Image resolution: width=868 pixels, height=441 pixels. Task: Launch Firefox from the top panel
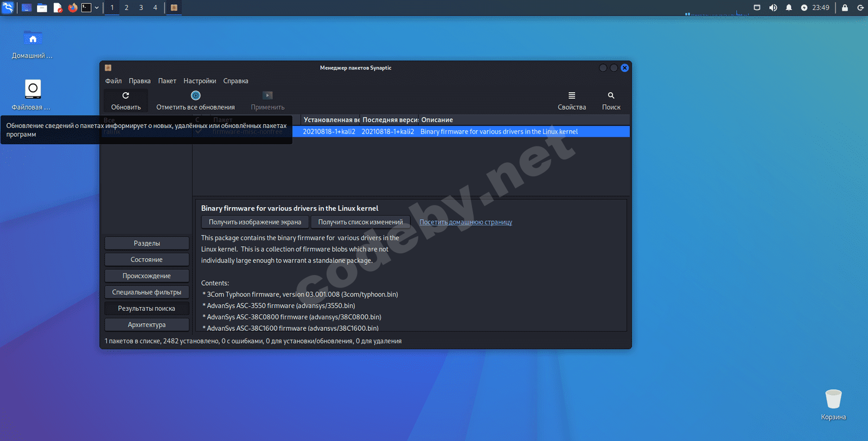[73, 8]
